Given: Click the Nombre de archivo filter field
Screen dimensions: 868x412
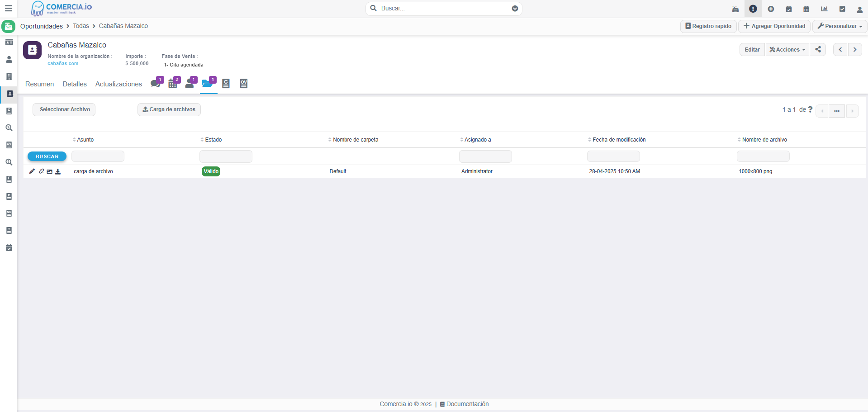Looking at the screenshot, I should 763,156.
